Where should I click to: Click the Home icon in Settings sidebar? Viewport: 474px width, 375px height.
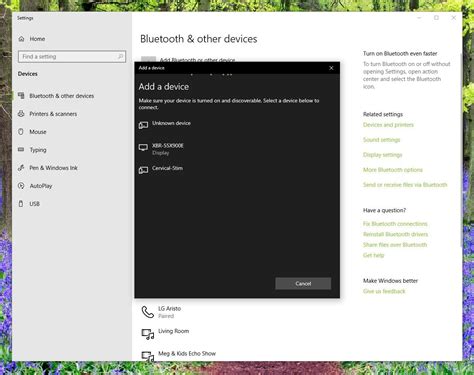coord(21,39)
